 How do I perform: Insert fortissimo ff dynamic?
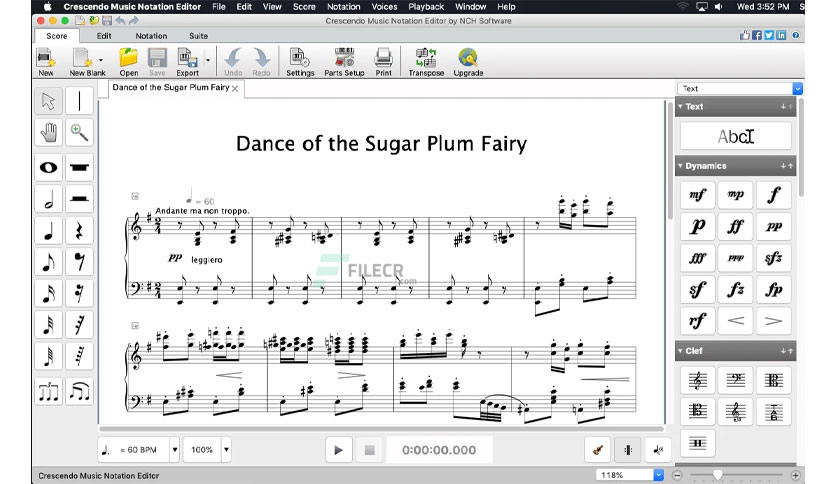(x=735, y=226)
